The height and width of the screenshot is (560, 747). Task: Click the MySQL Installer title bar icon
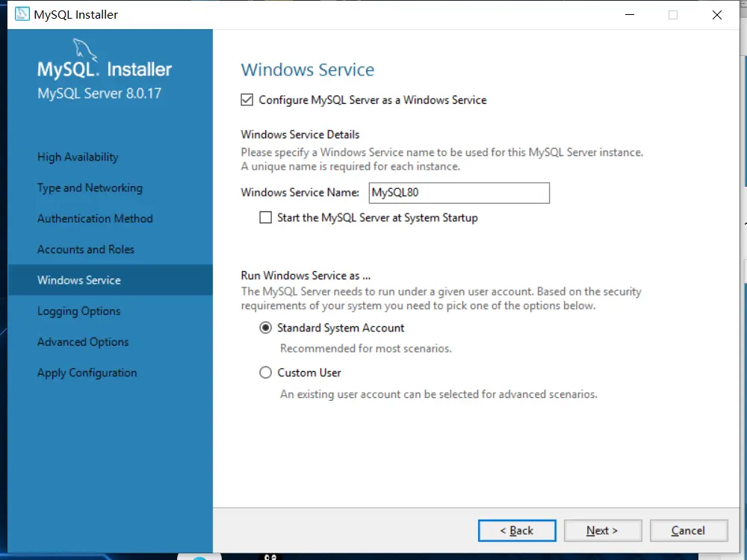(x=22, y=14)
